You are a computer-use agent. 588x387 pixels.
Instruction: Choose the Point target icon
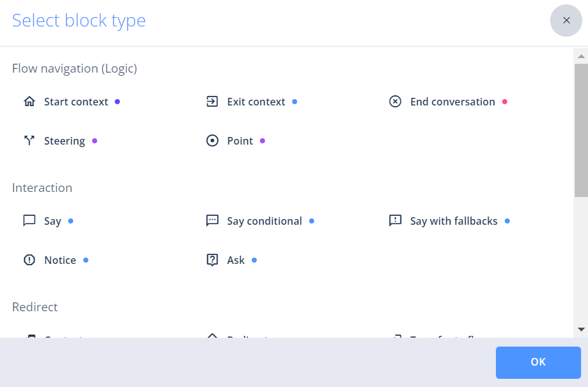pyautogui.click(x=212, y=141)
